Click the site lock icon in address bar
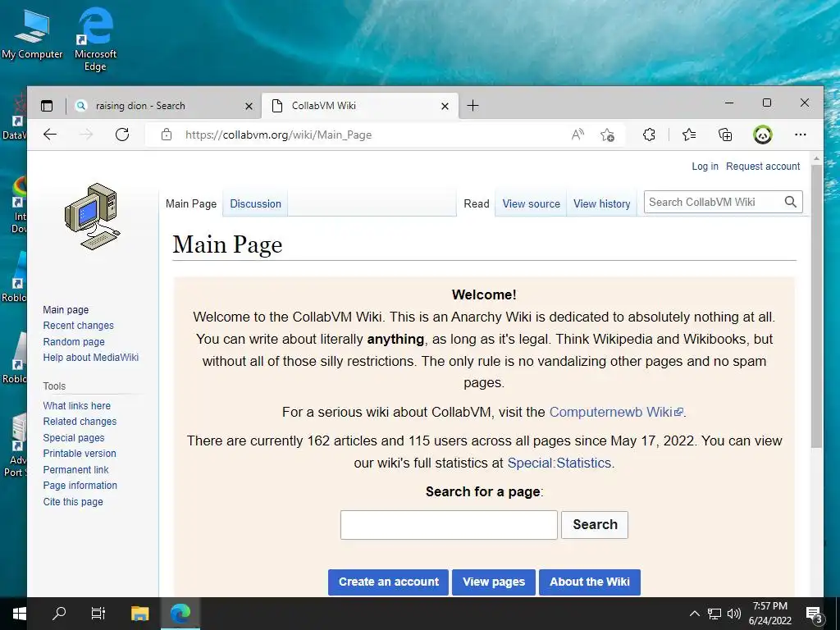This screenshot has width=840, height=630. (x=167, y=135)
